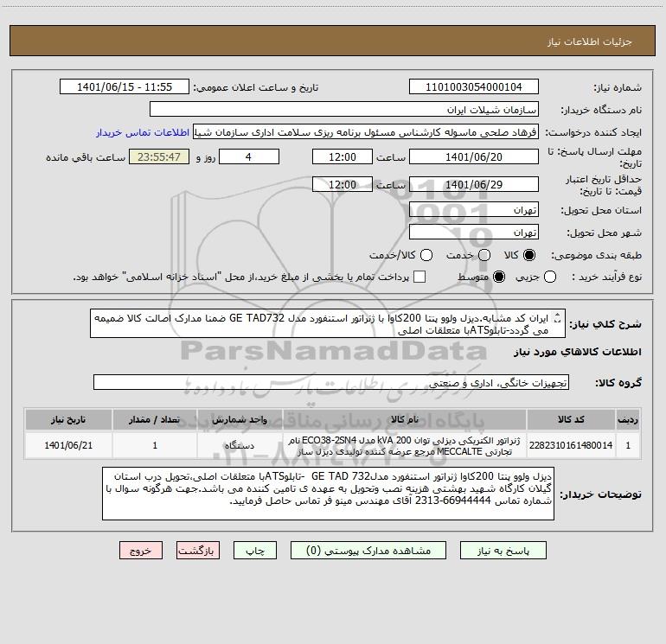
Task: Click the price validity date 1401/06/29 field
Action: point(474,185)
